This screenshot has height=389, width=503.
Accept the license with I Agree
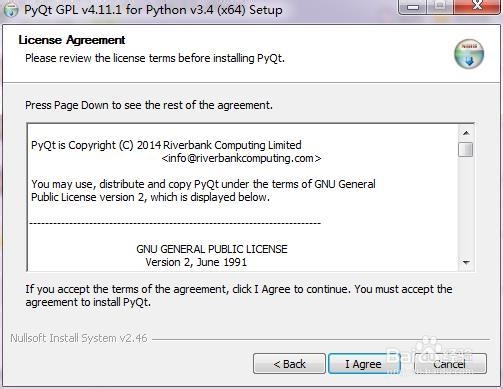pos(363,364)
